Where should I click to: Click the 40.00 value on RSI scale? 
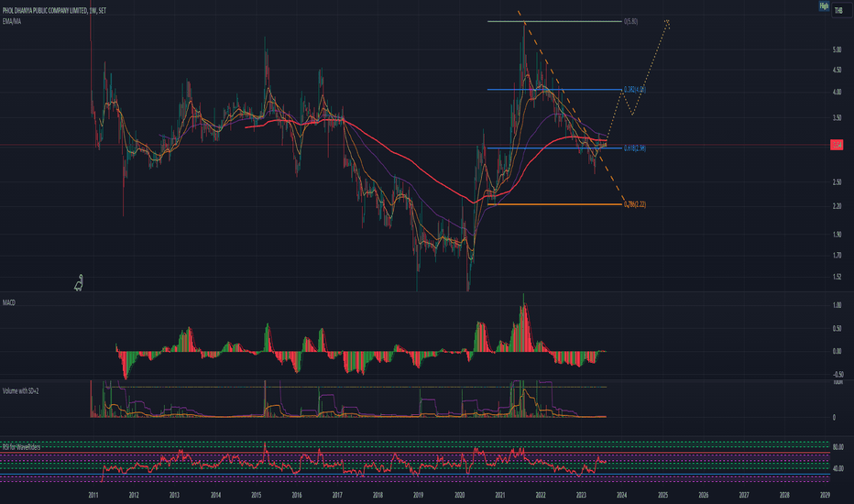click(838, 468)
